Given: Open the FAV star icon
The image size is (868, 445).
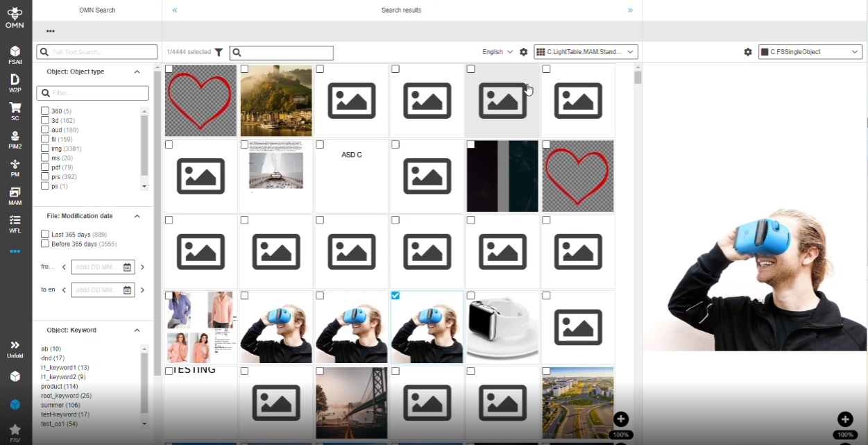Looking at the screenshot, I should tap(15, 433).
